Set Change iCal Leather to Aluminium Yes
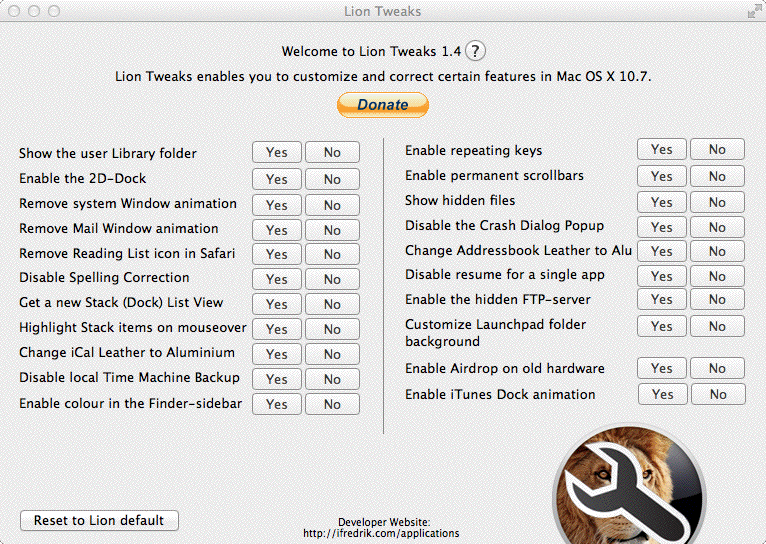This screenshot has width=766, height=544. pyautogui.click(x=277, y=354)
